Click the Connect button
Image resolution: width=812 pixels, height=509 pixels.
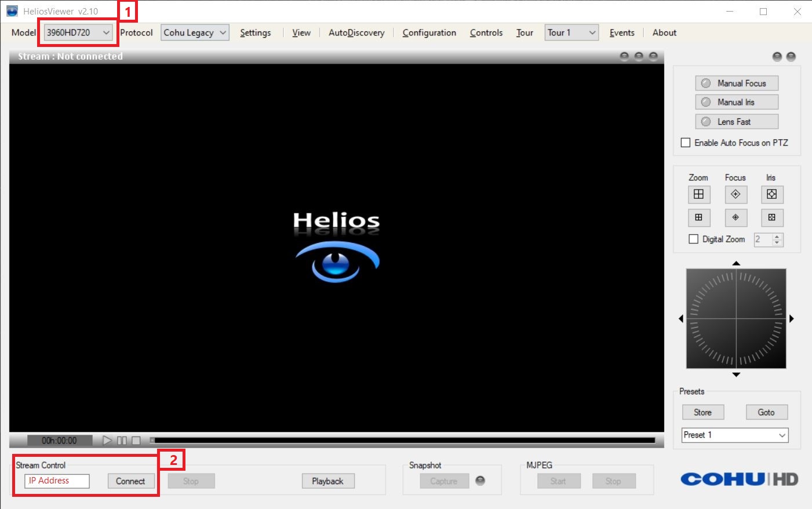coord(131,481)
